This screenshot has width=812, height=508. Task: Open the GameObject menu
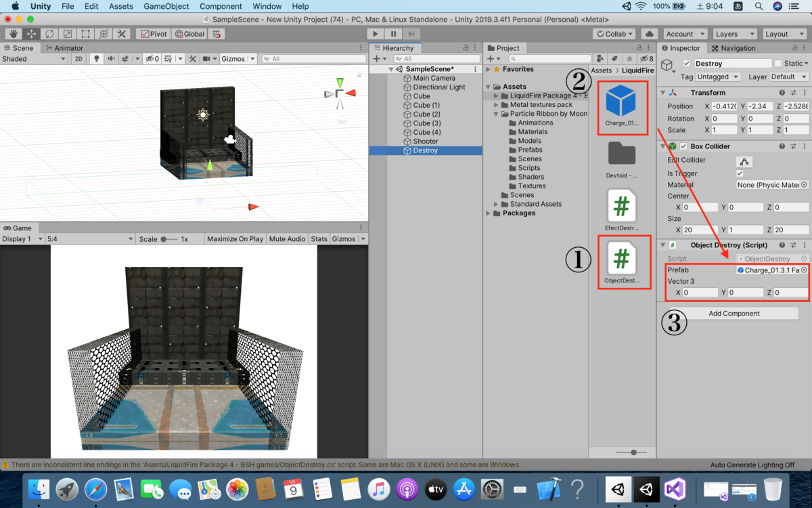click(x=166, y=6)
